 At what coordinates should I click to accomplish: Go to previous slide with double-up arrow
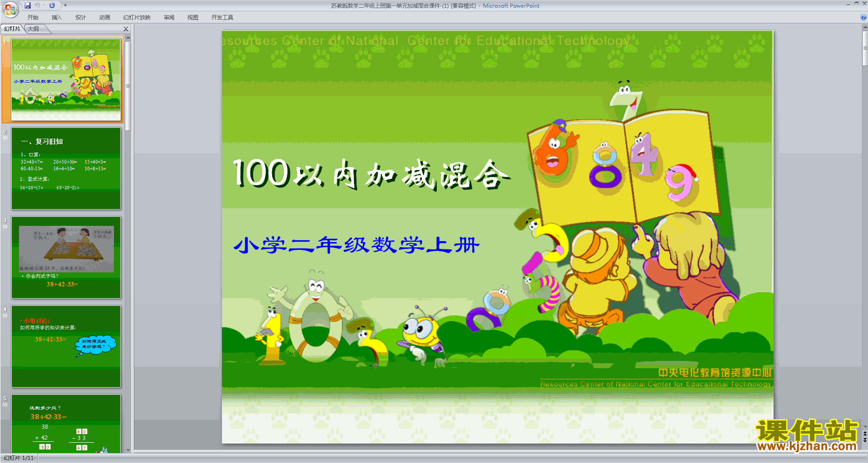[865, 434]
